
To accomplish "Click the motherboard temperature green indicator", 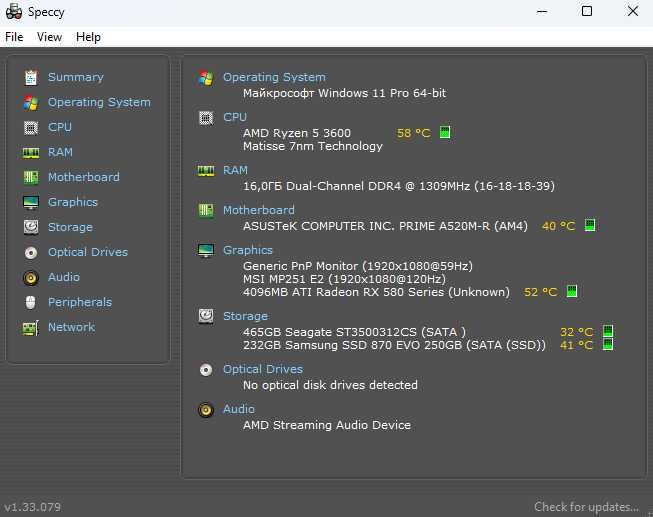I will pyautogui.click(x=590, y=225).
